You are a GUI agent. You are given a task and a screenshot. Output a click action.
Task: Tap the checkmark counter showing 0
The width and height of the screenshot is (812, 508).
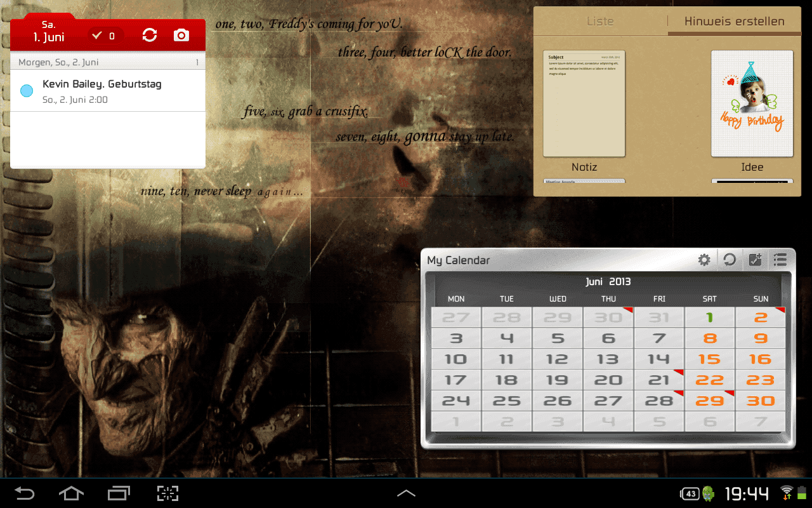tap(105, 36)
